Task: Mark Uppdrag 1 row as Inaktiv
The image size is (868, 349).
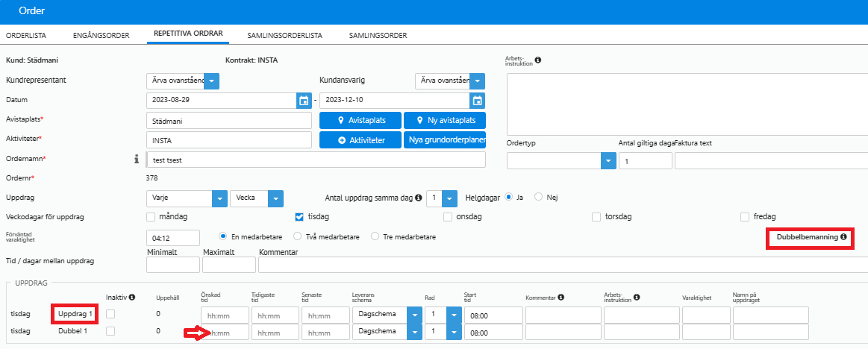Action: (111, 314)
